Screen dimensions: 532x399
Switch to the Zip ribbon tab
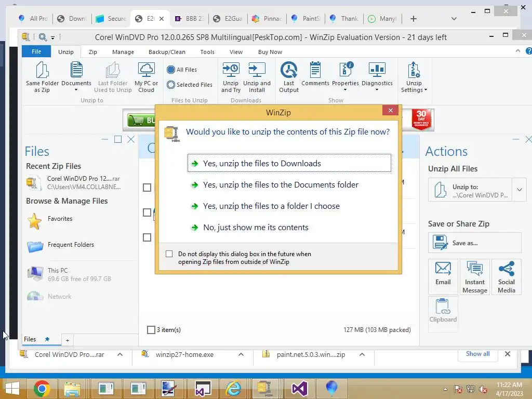click(x=92, y=52)
